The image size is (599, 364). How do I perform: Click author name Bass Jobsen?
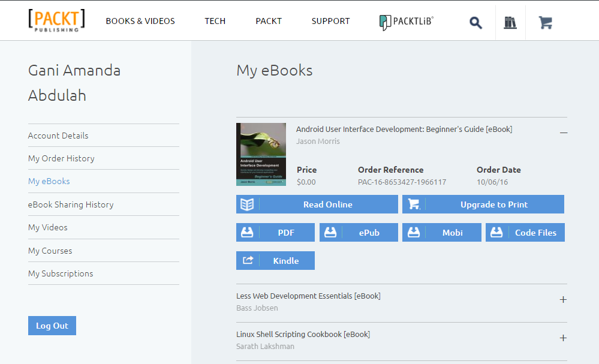coord(257,308)
